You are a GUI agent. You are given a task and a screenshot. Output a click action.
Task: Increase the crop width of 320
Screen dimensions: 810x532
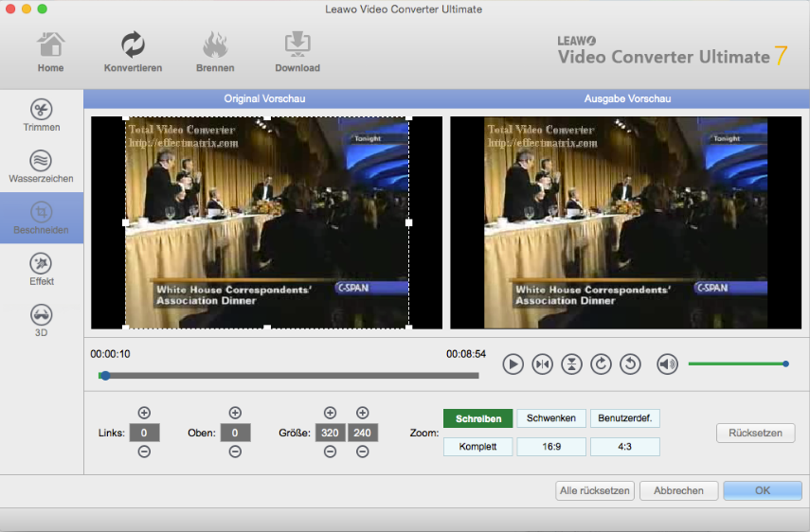(x=330, y=413)
